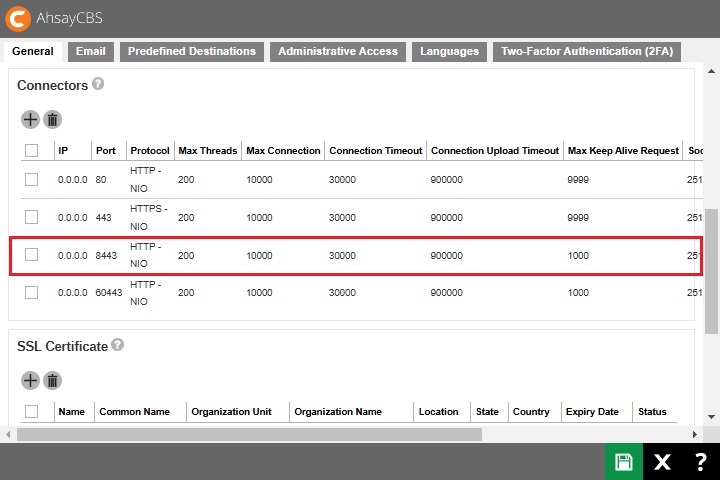
Task: Click the AhsayCBS logo icon
Action: tap(18, 18)
